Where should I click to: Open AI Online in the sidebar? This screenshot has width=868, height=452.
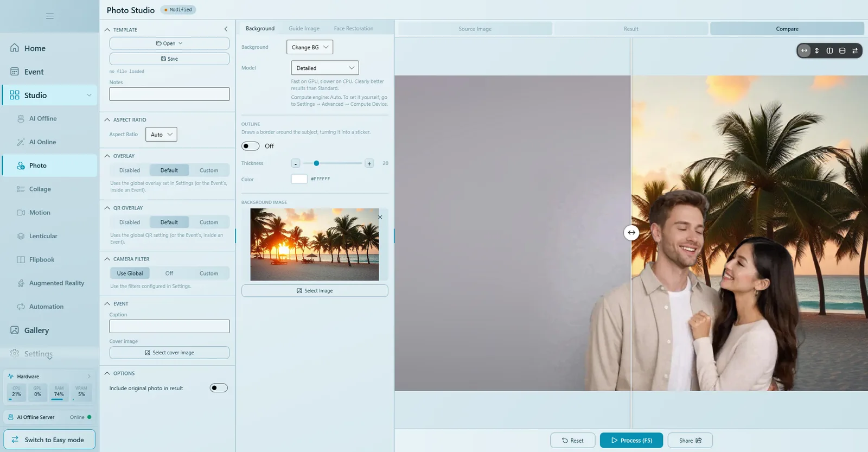(x=50, y=142)
